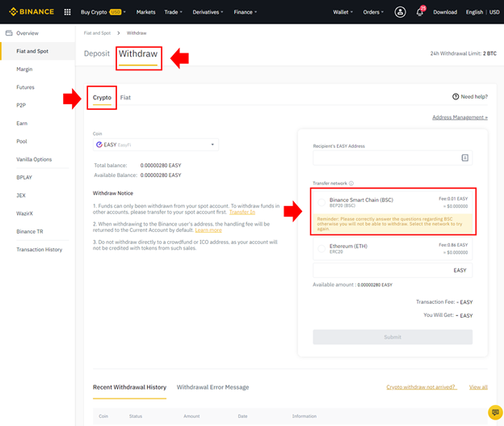Open Futures in sidebar

tap(25, 87)
